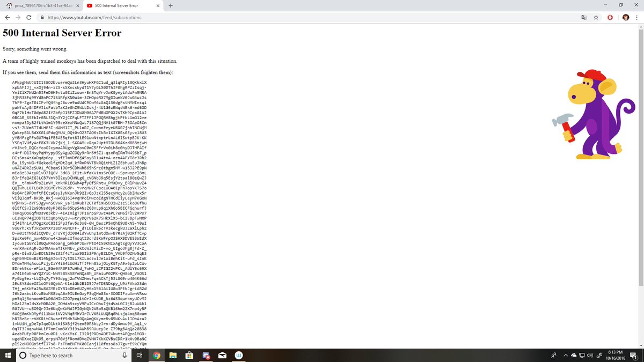Open the Chrome profile avatar
Viewport: 644px width, 362px height.
click(x=625, y=17)
